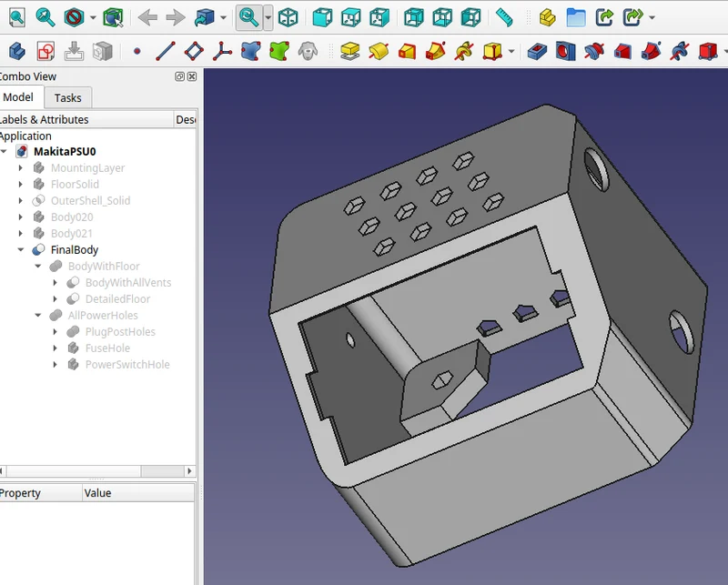Float the Combo View panel
The height and width of the screenshot is (585, 728).
pyautogui.click(x=179, y=76)
